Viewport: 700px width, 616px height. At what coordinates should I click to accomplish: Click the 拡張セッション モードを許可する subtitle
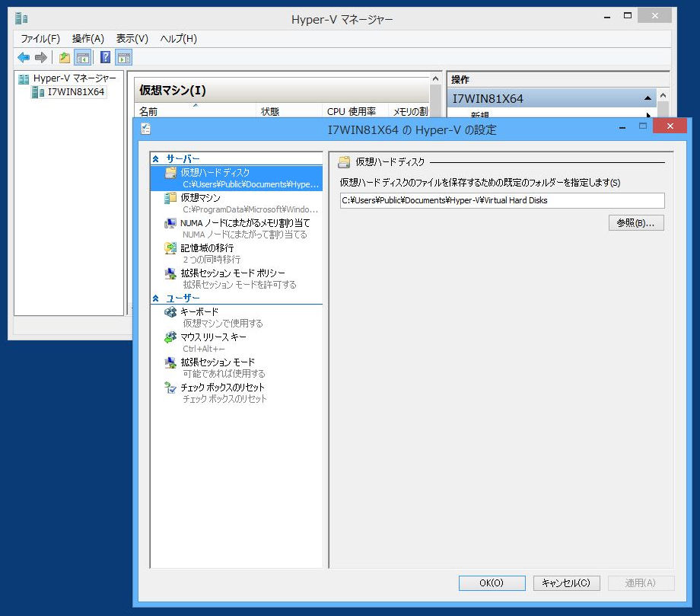pos(239,285)
